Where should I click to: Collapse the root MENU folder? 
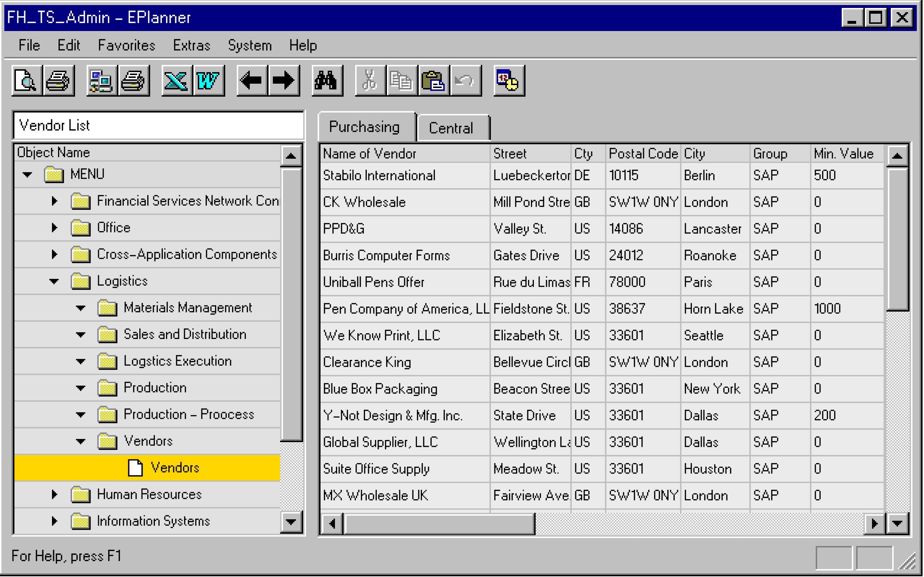coord(27,175)
